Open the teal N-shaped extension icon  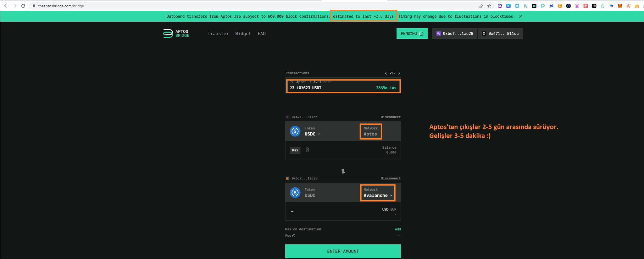tap(525, 6)
